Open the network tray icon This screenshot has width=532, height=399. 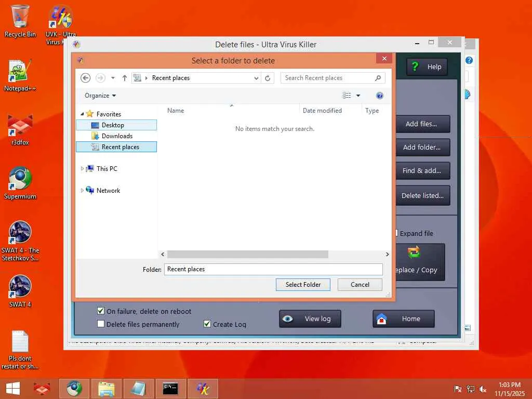(x=471, y=389)
